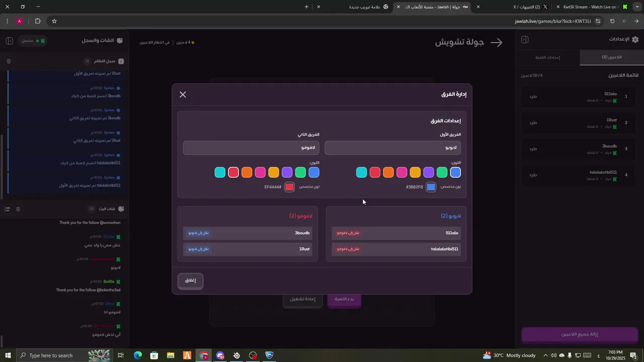Image resolution: width=644 pixels, height=362 pixels.
Task: Pick cyan swatch for first team
Action: 361,172
